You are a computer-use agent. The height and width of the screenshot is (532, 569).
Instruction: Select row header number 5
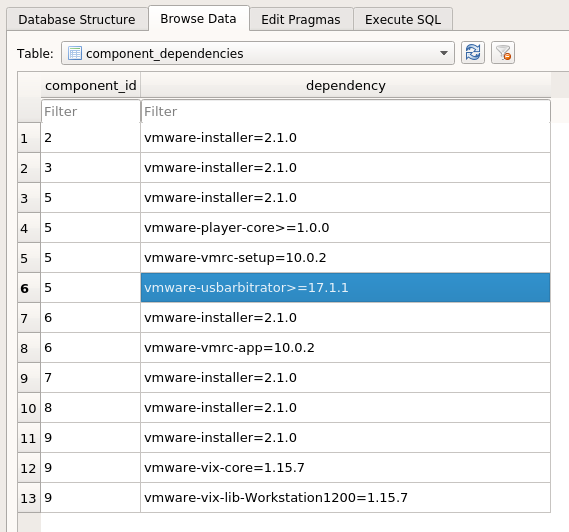(29, 258)
